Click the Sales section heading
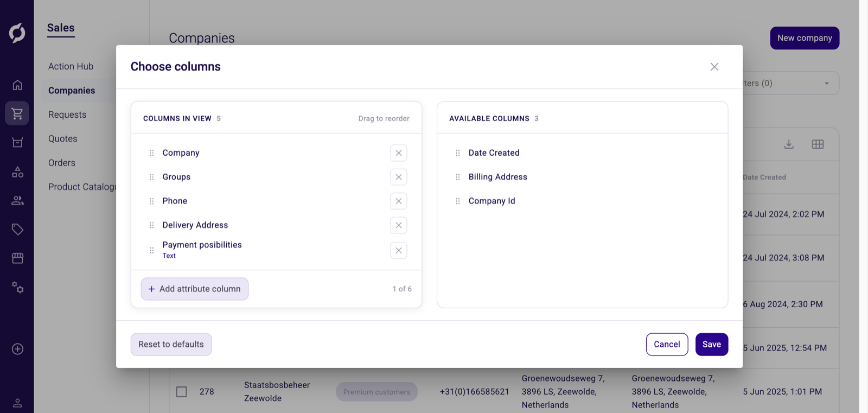The image size is (868, 413). point(61,28)
